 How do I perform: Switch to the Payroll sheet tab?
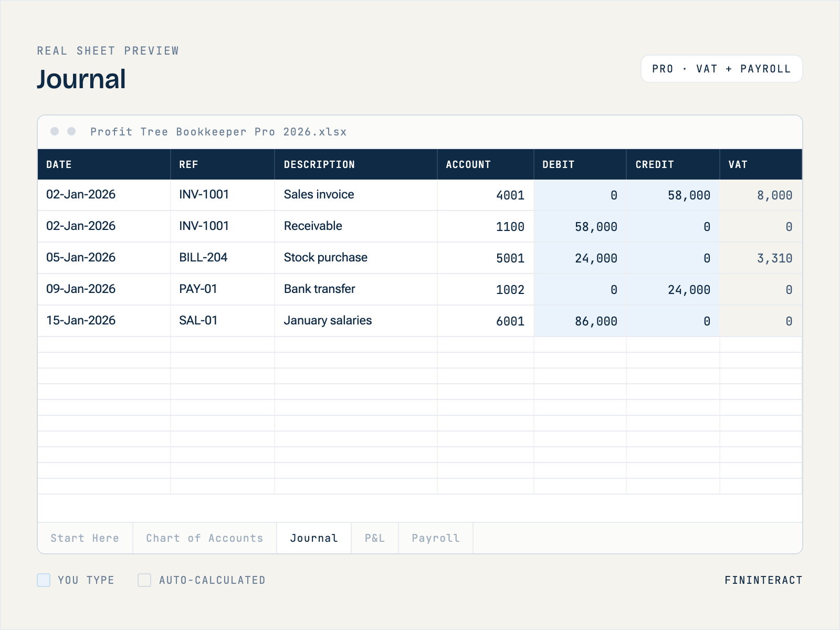(436, 538)
